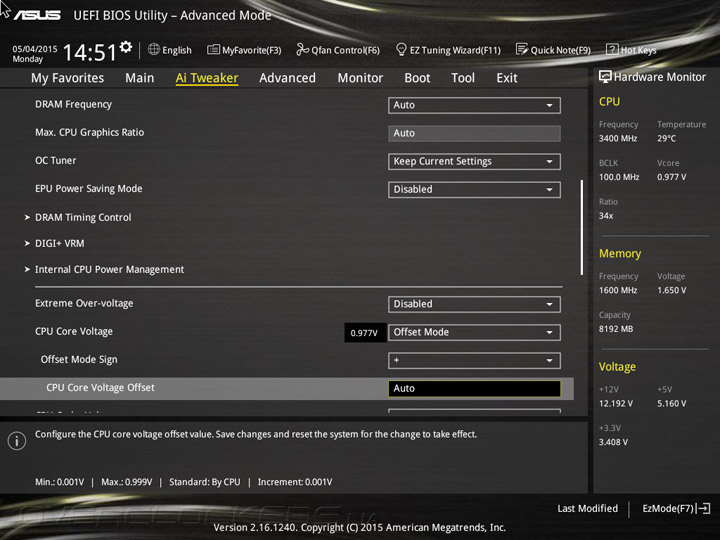Click the EZ Tuning Wizard lightbulb icon
This screenshot has height=540, width=720.
pyautogui.click(x=401, y=49)
